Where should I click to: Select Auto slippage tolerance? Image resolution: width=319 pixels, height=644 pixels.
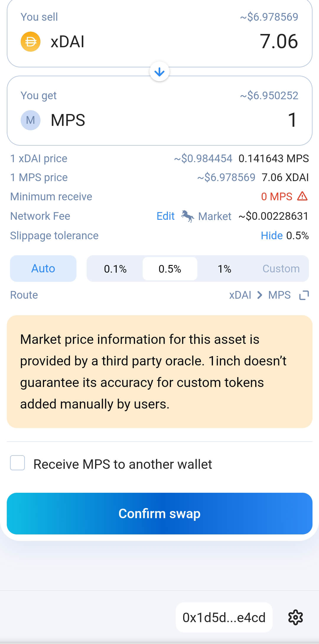pos(43,268)
